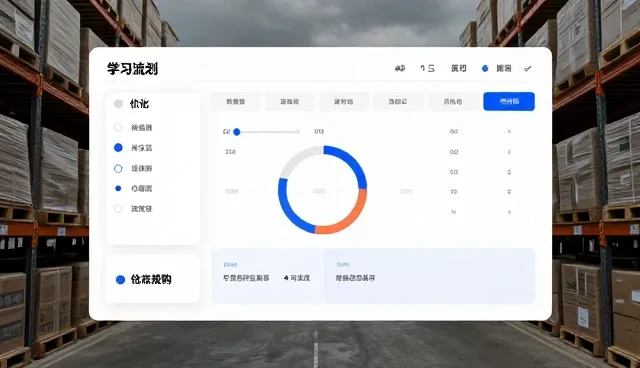Viewport: 640px width, 368px height.
Task: Click the blue slider handle above the donut chart
Action: [236, 132]
